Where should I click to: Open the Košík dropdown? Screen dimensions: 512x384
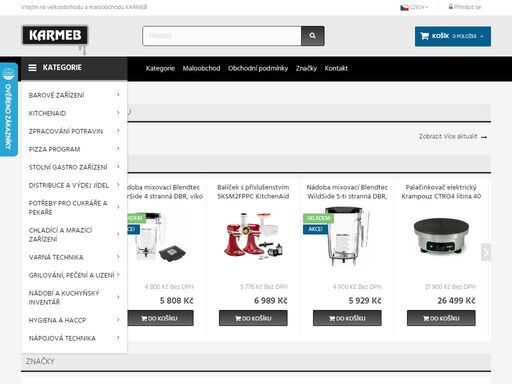pos(453,36)
